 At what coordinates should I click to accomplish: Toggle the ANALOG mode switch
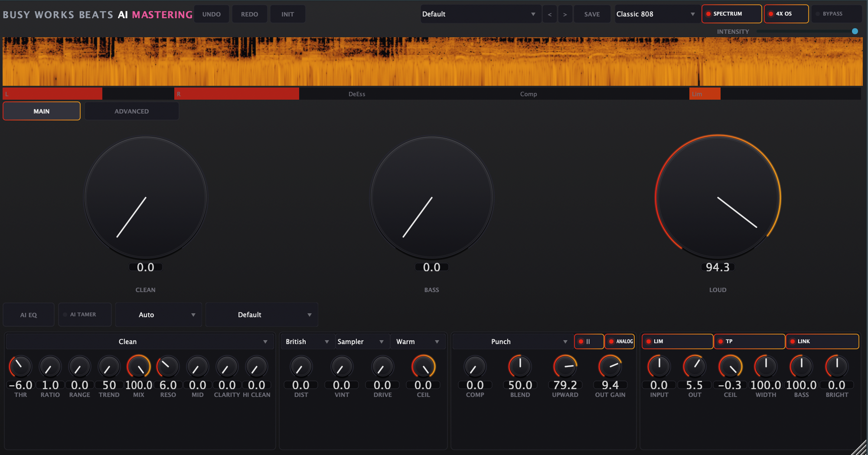[x=620, y=341]
